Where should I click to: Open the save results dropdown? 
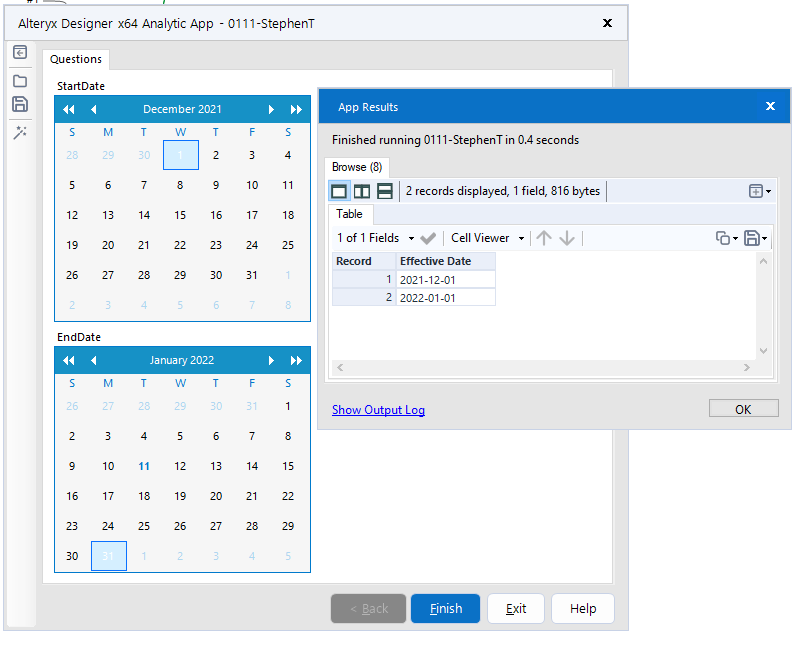[x=756, y=238]
